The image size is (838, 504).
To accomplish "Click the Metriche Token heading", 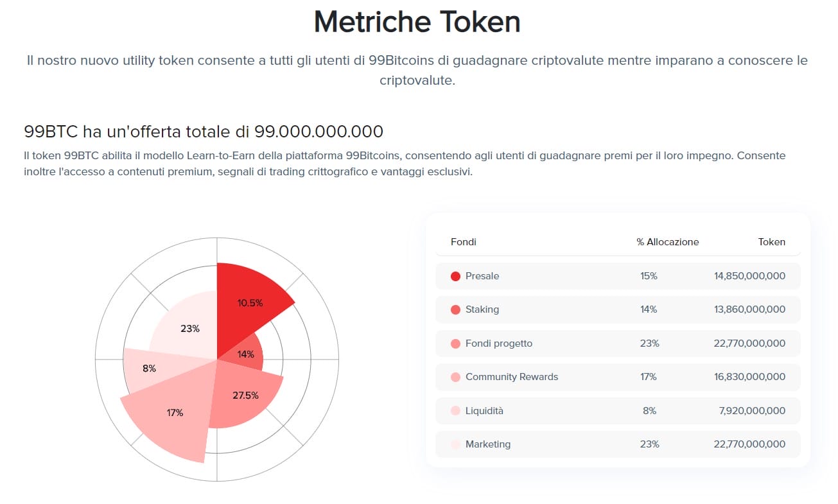I will 417,22.
